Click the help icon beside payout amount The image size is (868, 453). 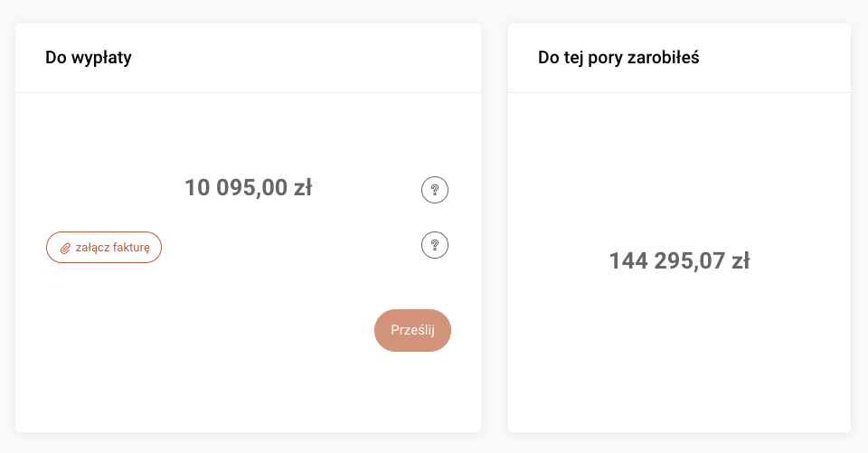(435, 190)
